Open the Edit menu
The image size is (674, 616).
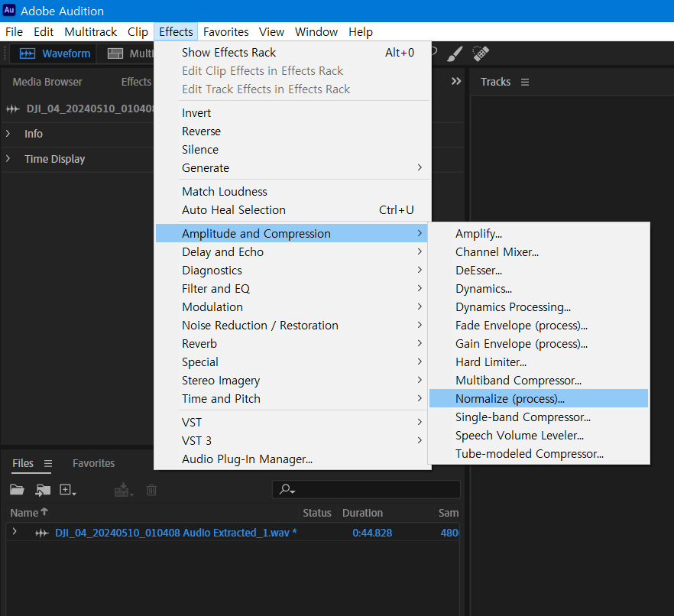pyautogui.click(x=44, y=32)
